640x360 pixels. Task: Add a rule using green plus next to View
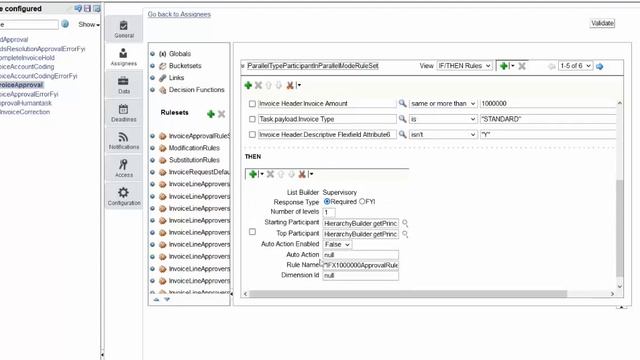(x=504, y=66)
